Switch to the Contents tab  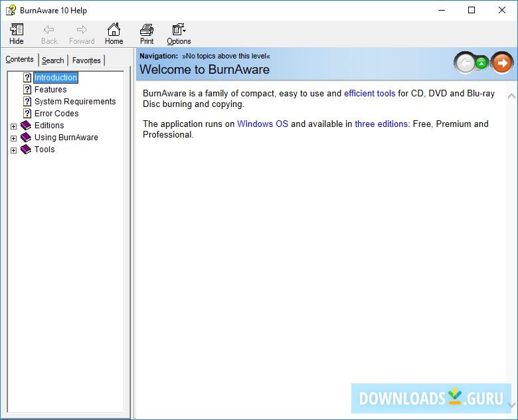19,60
